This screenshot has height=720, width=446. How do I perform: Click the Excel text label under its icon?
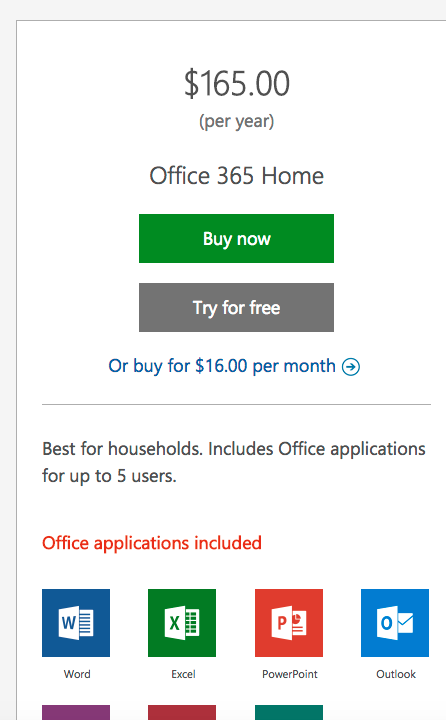tap(183, 674)
